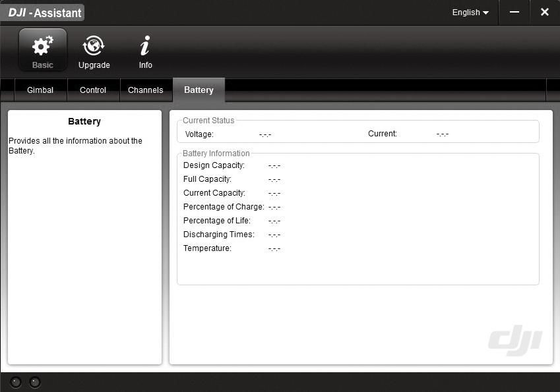This screenshot has width=560, height=392.
Task: Click the Voltage value placeholder
Action: (265, 135)
